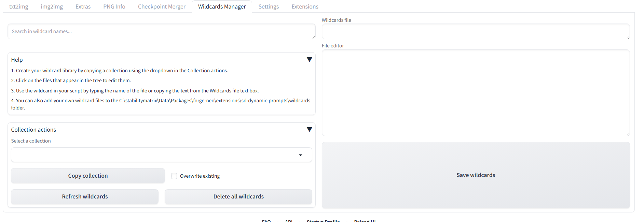Image resolution: width=644 pixels, height=222 pixels.
Task: Click the Copy collection button
Action: (x=88, y=176)
